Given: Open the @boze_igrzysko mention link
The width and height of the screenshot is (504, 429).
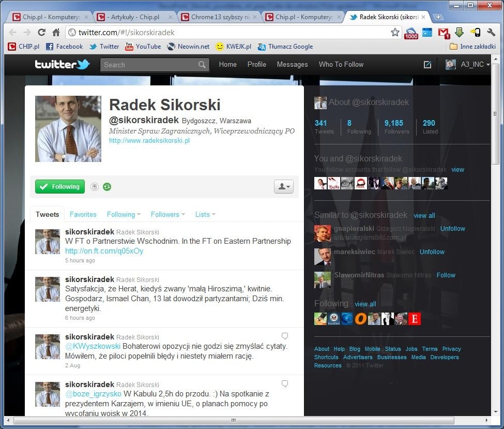Looking at the screenshot, I should pyautogui.click(x=93, y=394).
